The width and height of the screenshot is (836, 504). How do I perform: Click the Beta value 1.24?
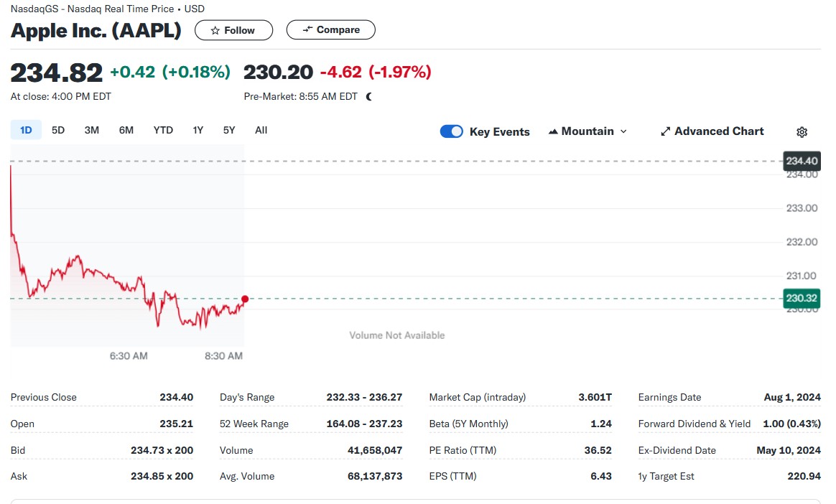(x=601, y=424)
